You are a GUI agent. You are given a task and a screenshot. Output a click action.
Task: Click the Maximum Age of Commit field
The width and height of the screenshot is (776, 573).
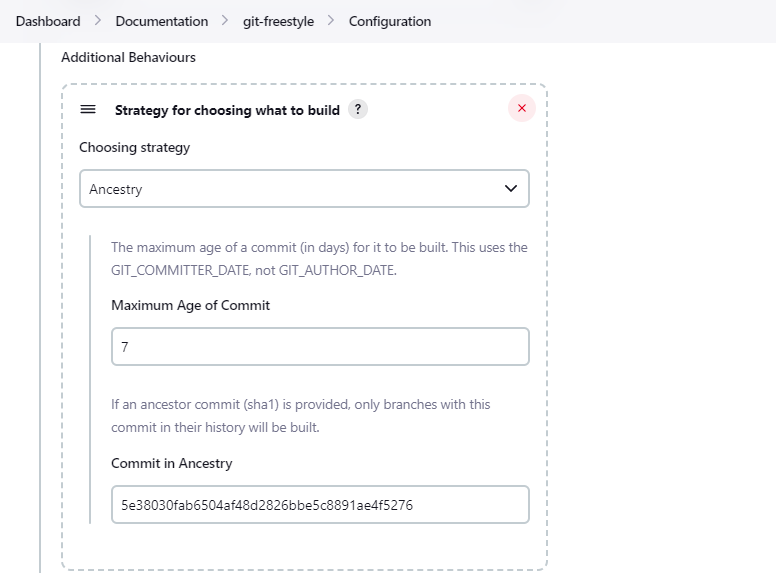click(320, 346)
